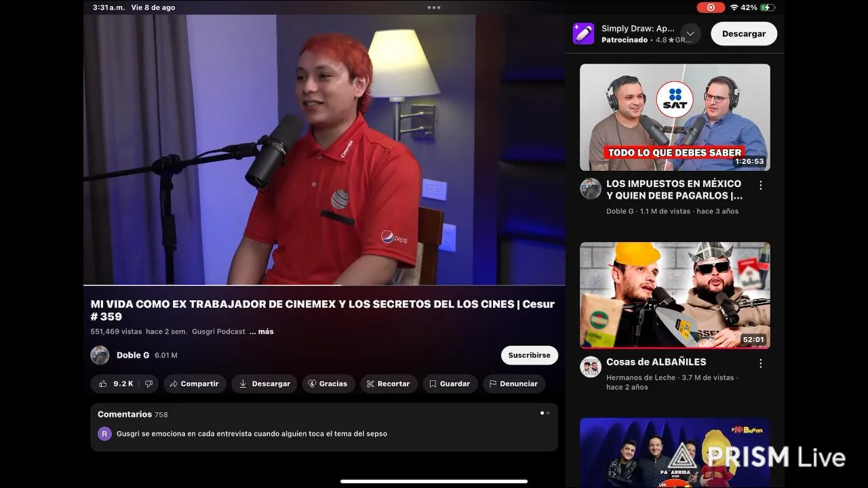Create clip with Recortar button

pyautogui.click(x=388, y=384)
